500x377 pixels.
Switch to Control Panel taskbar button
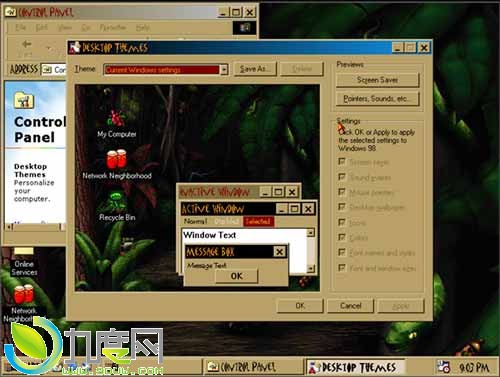[252, 367]
